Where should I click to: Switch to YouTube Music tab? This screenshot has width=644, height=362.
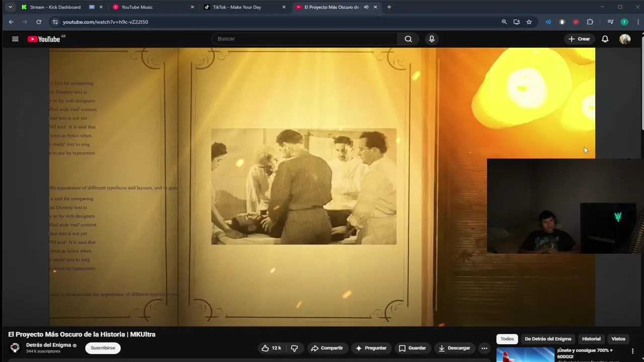coord(153,7)
